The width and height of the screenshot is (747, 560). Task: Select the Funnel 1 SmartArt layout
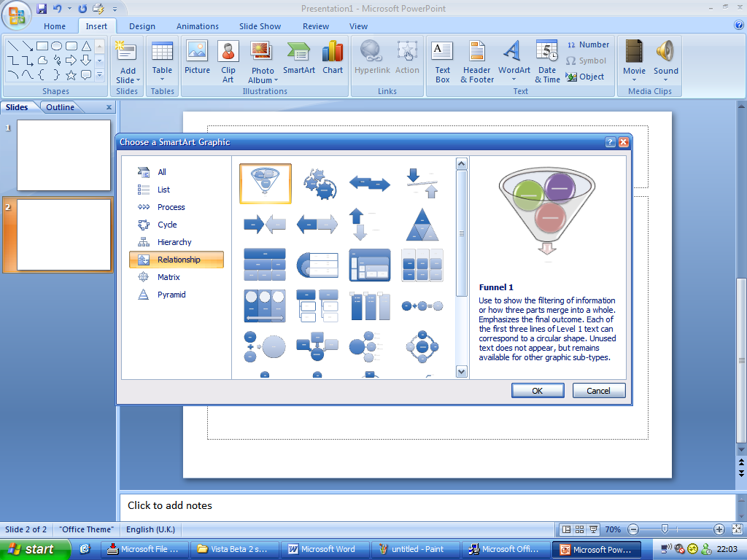coord(265,183)
